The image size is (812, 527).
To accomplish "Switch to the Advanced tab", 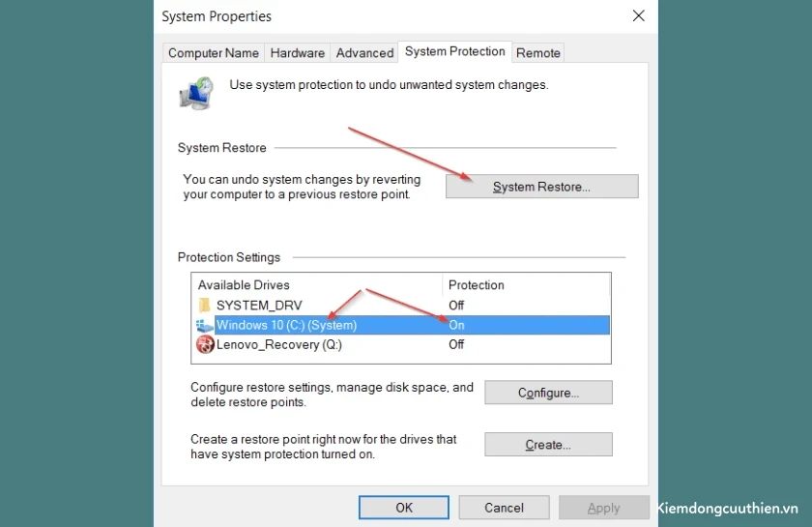I will 364,53.
